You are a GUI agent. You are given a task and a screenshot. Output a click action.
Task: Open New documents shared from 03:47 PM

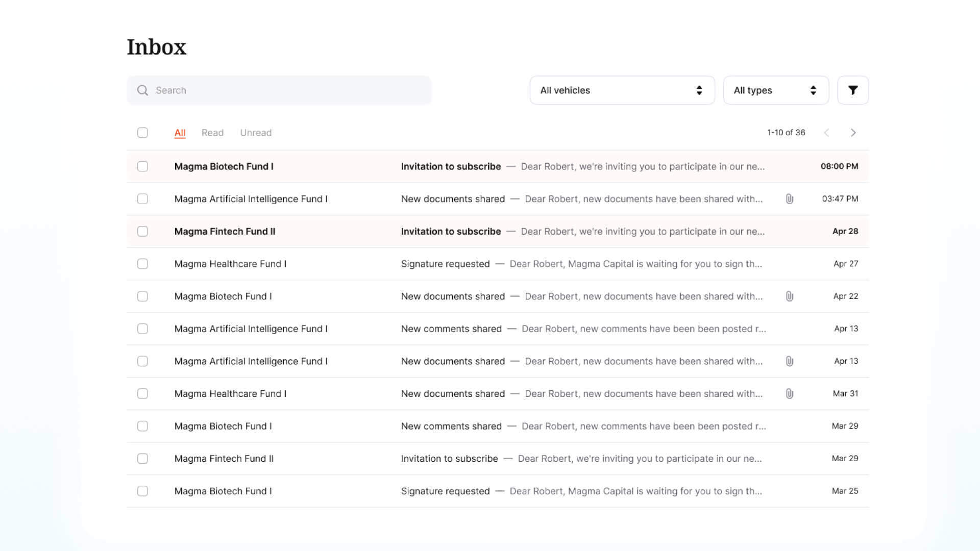(498, 199)
